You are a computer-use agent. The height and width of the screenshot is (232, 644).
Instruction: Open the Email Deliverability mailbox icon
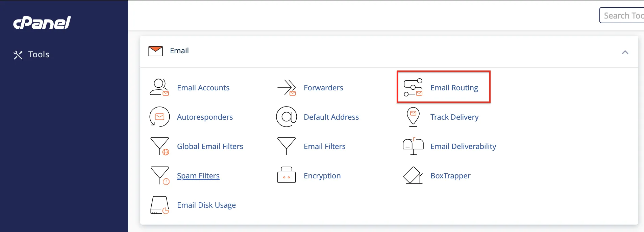[413, 146]
